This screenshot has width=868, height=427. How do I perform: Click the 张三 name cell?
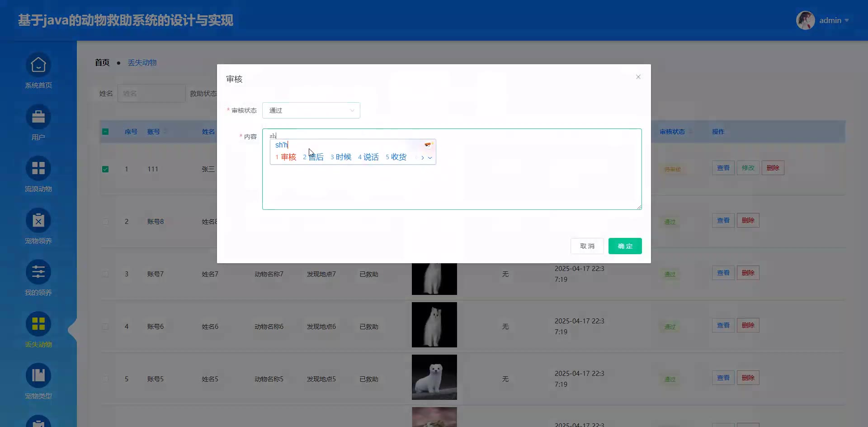(208, 169)
